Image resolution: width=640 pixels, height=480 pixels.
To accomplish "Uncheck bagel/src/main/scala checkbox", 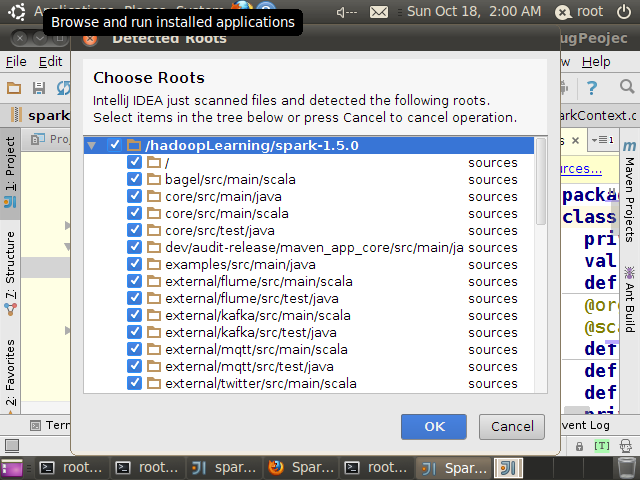I will click(134, 180).
